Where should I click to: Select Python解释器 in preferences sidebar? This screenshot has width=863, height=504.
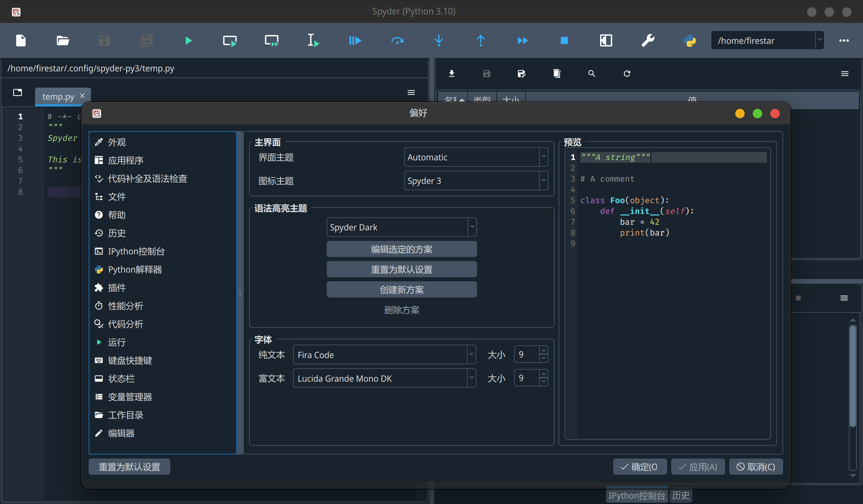point(162,269)
